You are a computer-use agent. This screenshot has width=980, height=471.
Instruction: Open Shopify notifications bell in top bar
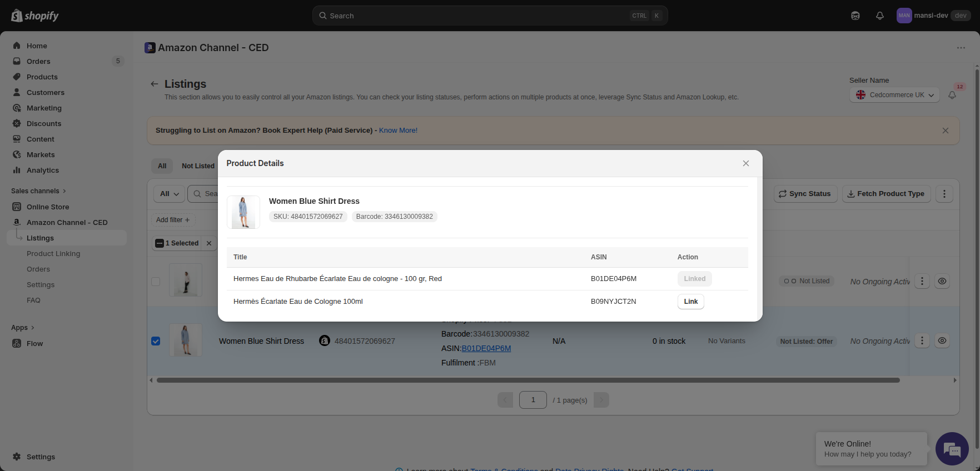click(880, 16)
